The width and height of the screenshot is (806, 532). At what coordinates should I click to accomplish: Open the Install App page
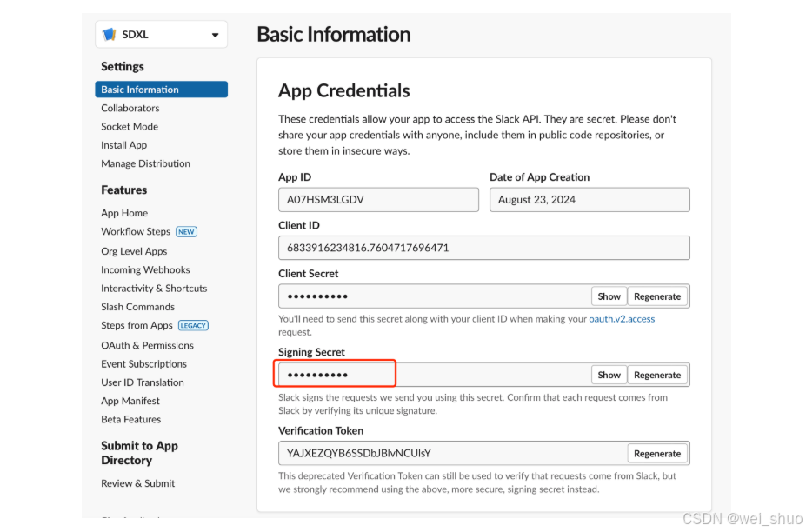click(x=123, y=145)
